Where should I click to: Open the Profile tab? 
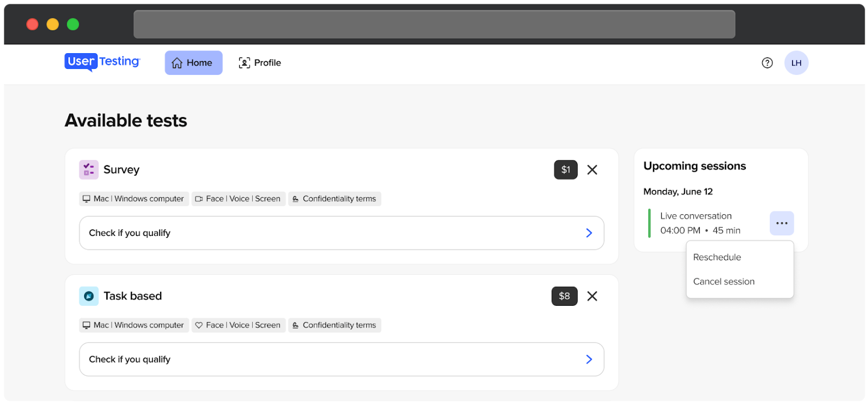tap(260, 63)
